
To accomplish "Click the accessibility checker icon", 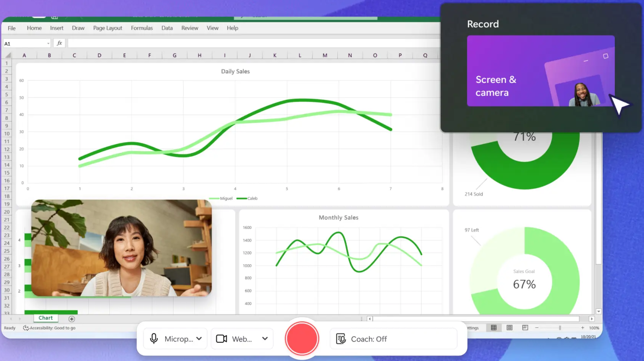I will pos(26,328).
